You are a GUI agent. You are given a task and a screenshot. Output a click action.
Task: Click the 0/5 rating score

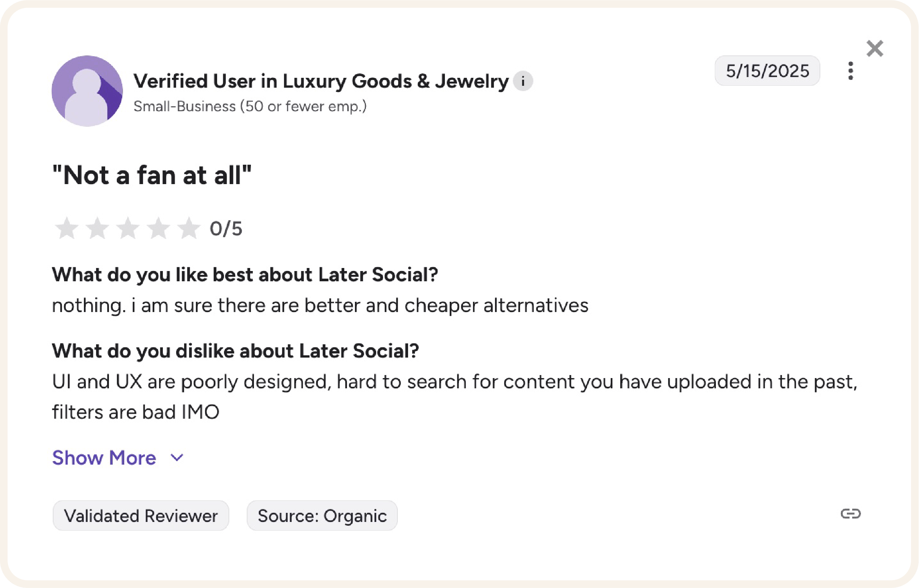(226, 229)
